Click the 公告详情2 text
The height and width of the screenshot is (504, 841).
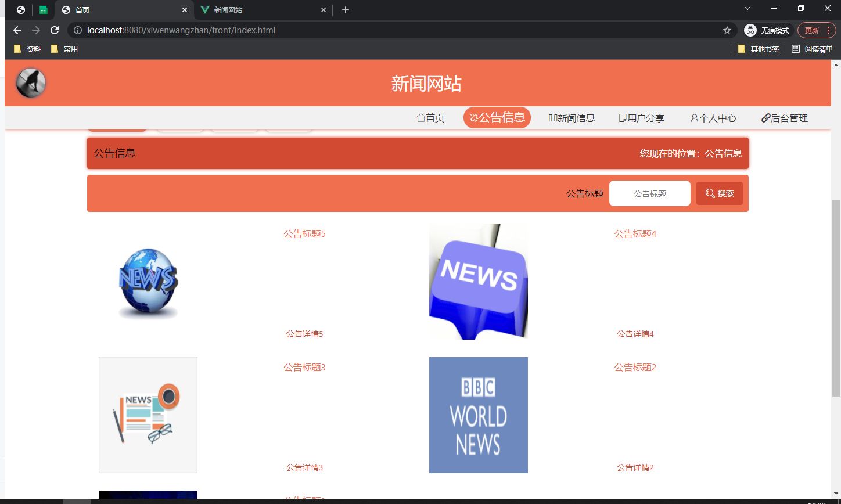pos(635,467)
